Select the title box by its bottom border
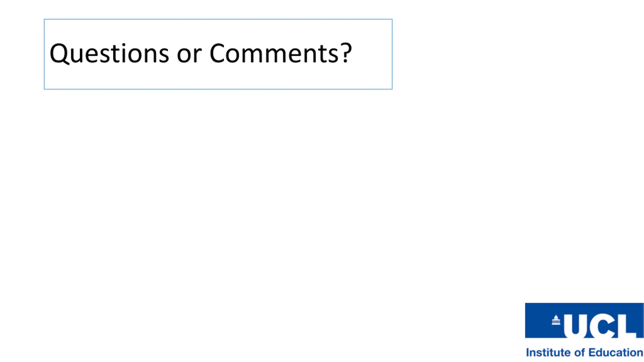This screenshot has width=644, height=362. 218,89
